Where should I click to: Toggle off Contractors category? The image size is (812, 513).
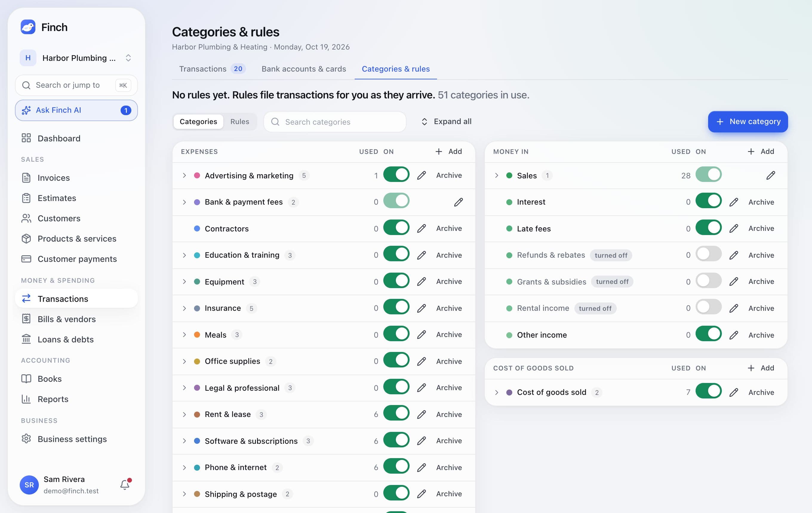396,227
